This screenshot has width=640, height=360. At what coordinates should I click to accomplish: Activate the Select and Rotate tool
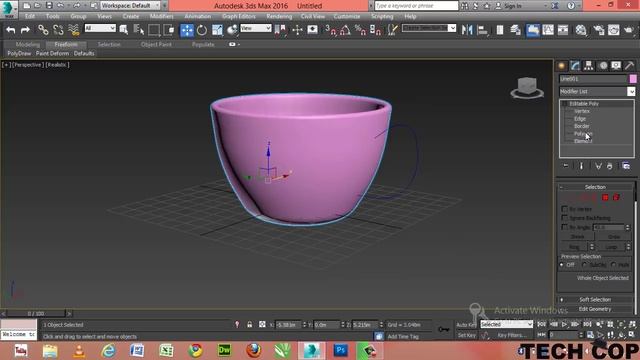click(202, 30)
